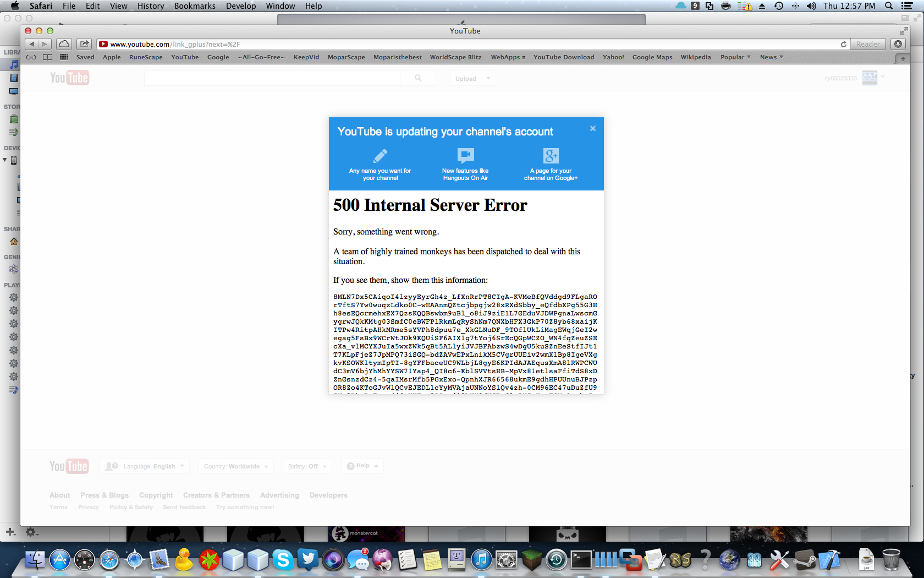This screenshot has height=578, width=924.
Task: Open the Downloads button beside Reader
Action: (x=898, y=44)
